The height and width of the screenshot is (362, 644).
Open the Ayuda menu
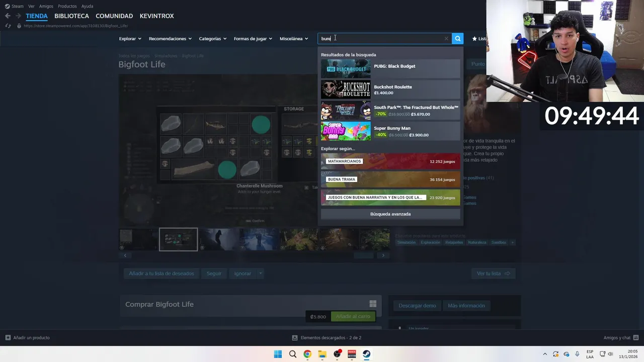coord(87,6)
